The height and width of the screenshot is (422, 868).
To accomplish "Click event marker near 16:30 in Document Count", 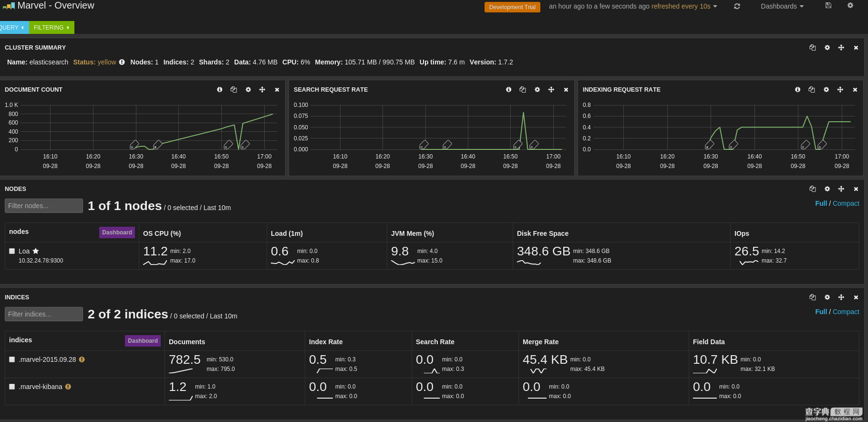I will pos(134,145).
